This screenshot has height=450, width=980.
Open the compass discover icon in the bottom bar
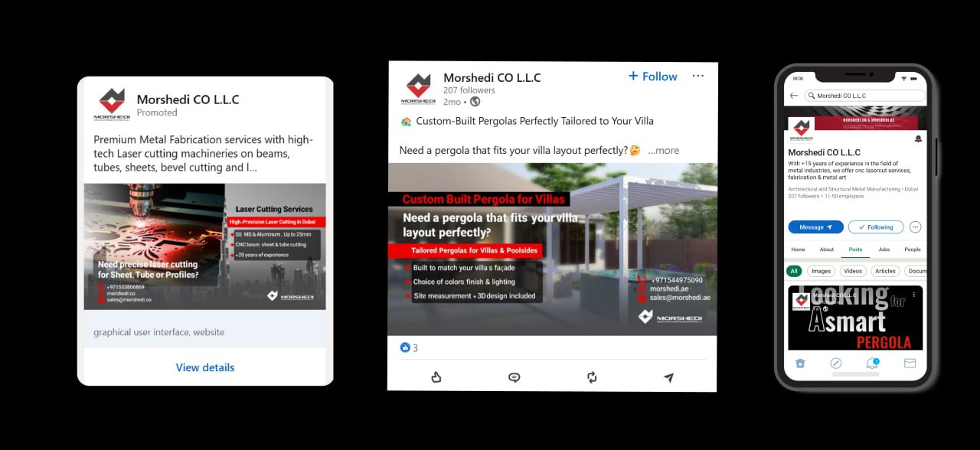point(836,363)
